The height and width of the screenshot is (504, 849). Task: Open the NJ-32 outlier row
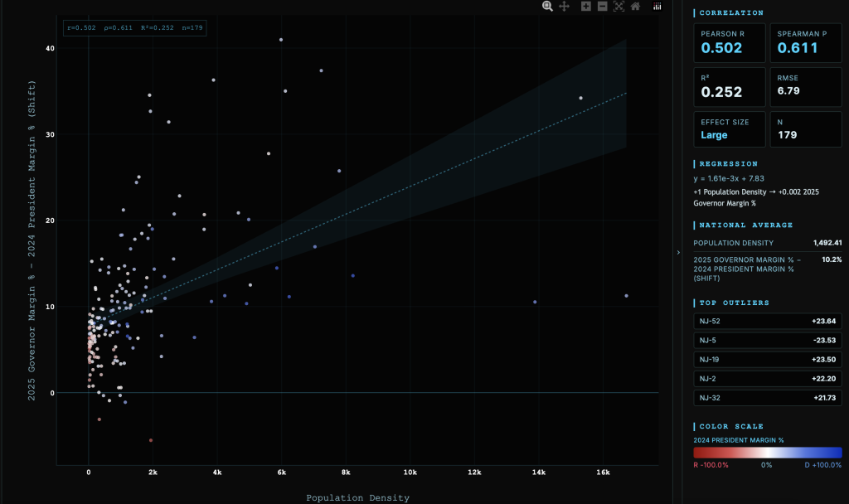767,398
